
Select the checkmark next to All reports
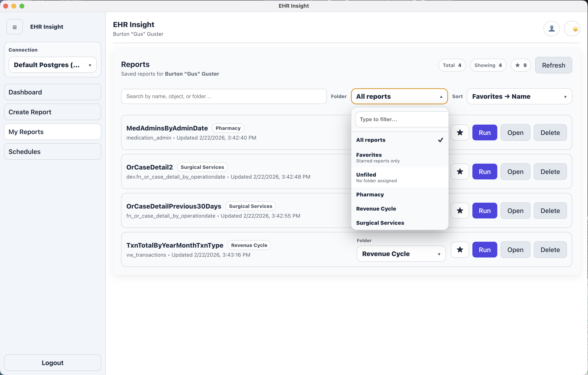pos(440,140)
